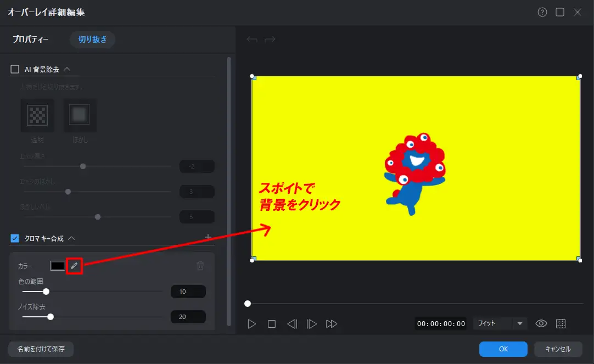Collapse the AI 背景除去 section chevron

pyautogui.click(x=67, y=69)
